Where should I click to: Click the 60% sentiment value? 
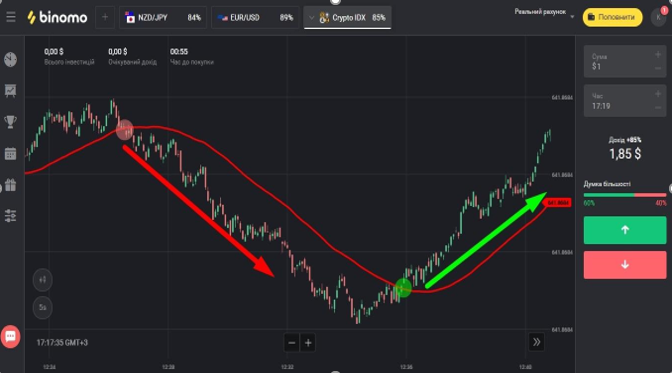[x=589, y=203]
